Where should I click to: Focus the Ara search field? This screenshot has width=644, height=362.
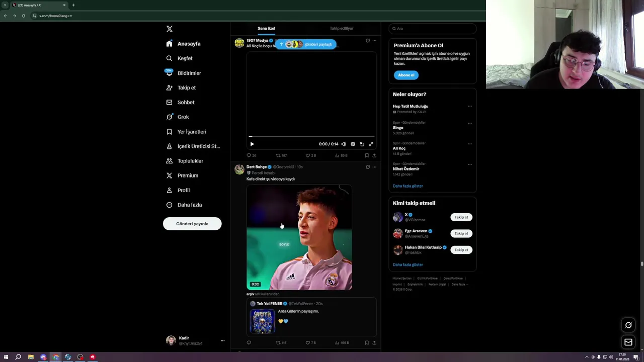point(432,29)
